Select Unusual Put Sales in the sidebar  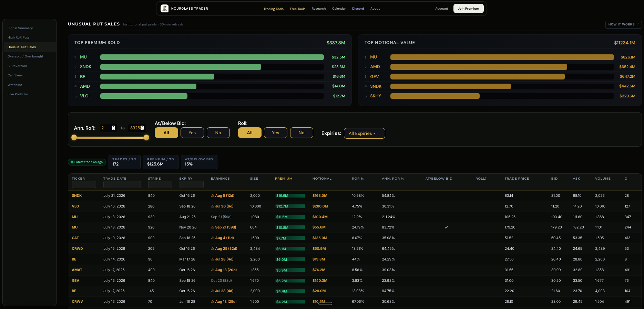pyautogui.click(x=22, y=47)
